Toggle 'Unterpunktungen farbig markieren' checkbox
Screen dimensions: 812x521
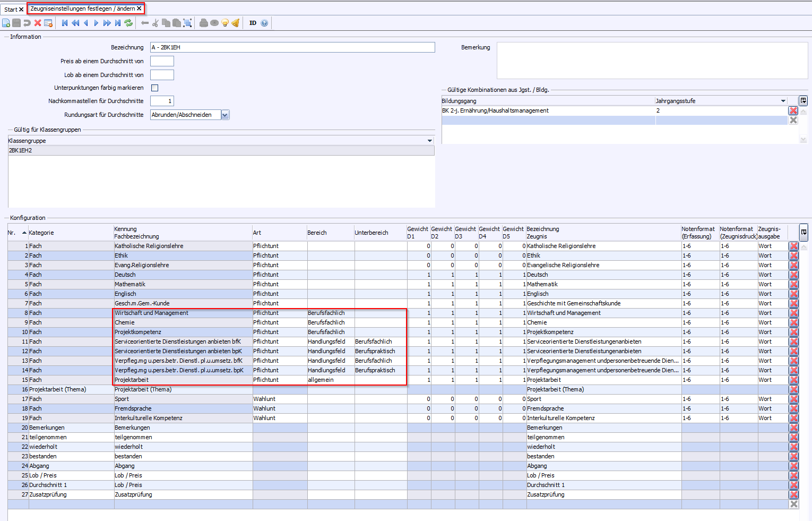tap(155, 88)
